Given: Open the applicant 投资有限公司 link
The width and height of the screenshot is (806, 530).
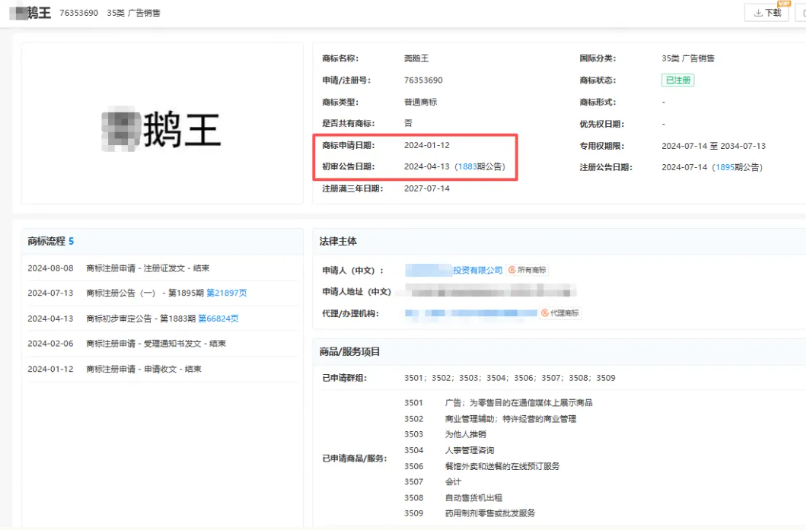Looking at the screenshot, I should (454, 270).
